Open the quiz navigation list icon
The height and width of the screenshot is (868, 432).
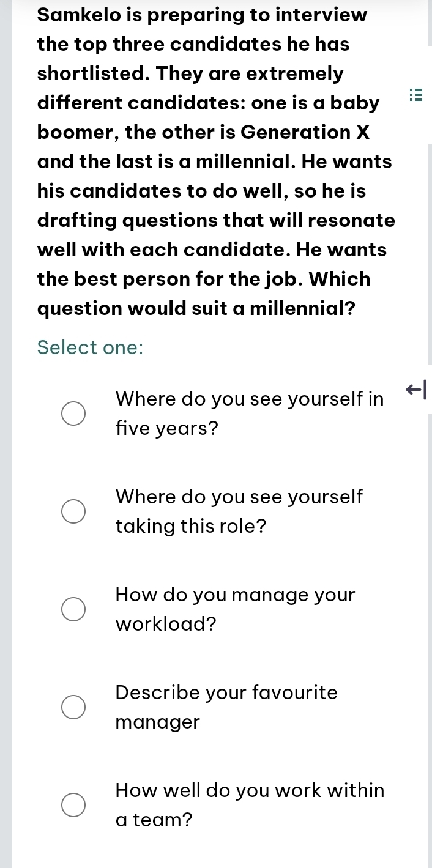point(416,97)
